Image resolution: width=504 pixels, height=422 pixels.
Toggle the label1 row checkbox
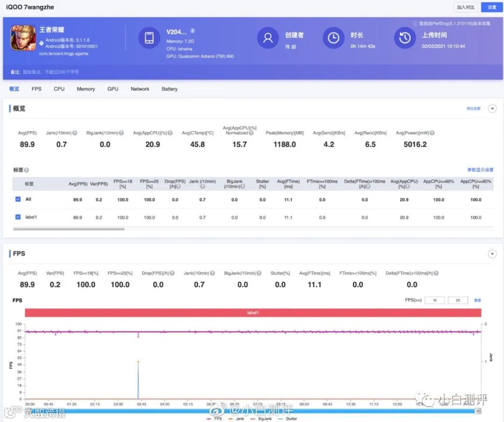click(18, 217)
